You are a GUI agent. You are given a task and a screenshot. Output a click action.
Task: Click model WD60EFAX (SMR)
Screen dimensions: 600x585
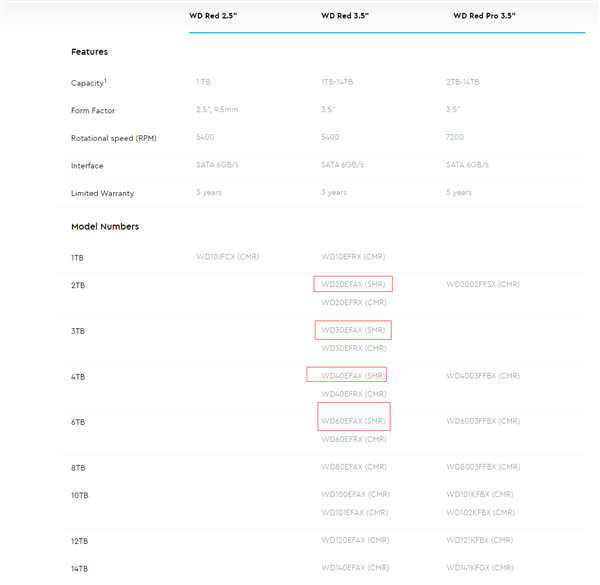[x=353, y=421]
